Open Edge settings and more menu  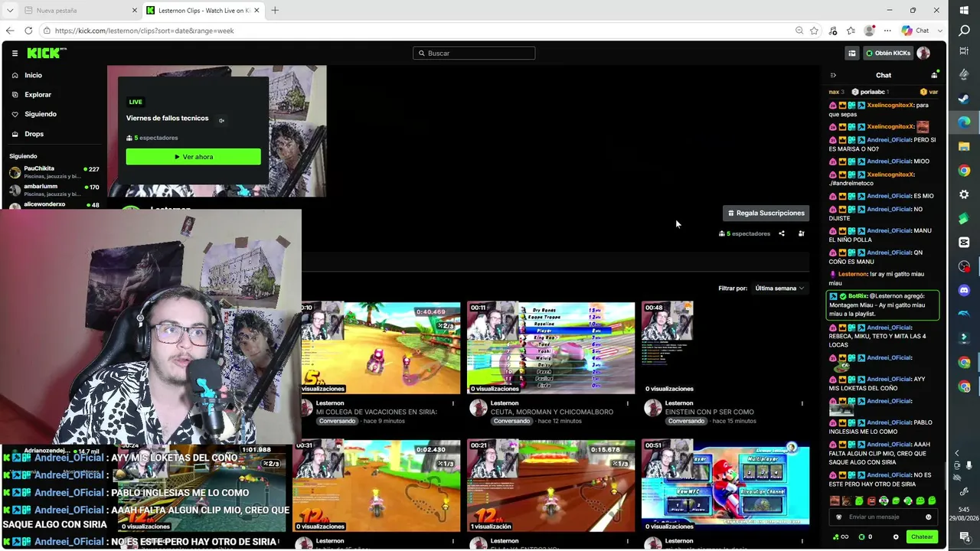(x=887, y=31)
